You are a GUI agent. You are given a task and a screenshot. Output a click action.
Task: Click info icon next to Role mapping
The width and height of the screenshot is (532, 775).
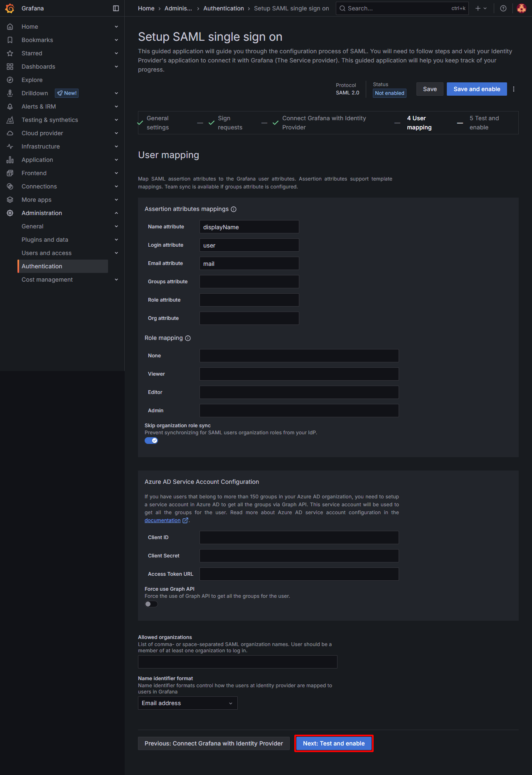(188, 338)
